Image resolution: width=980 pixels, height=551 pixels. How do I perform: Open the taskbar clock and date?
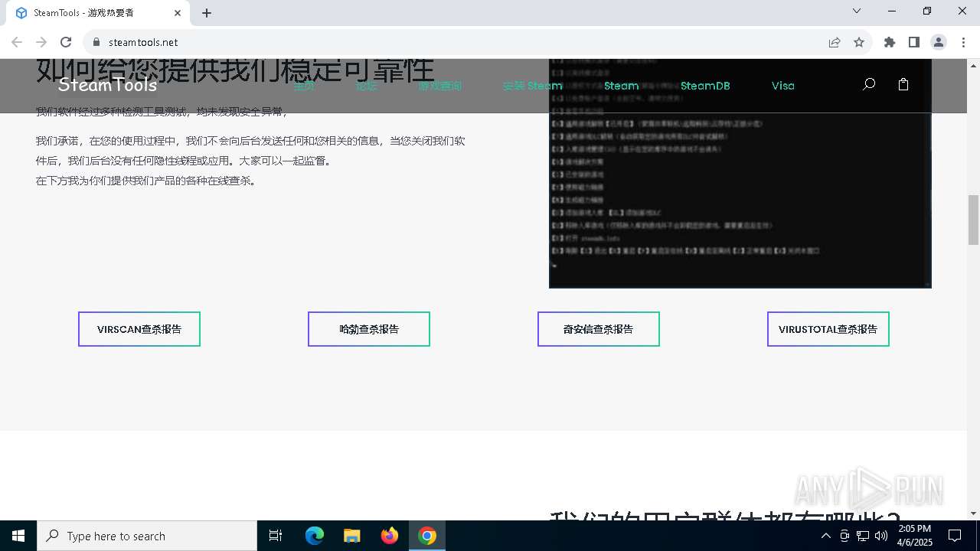point(914,536)
